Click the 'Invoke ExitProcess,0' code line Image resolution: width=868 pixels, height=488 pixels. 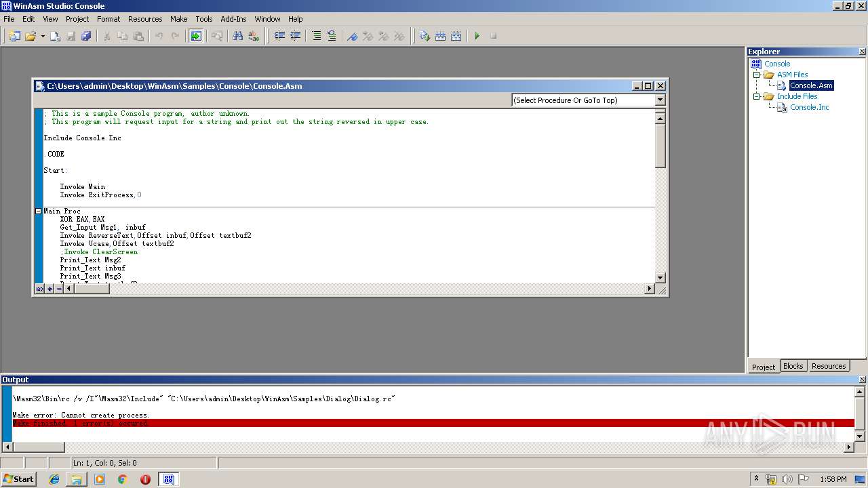(x=100, y=195)
